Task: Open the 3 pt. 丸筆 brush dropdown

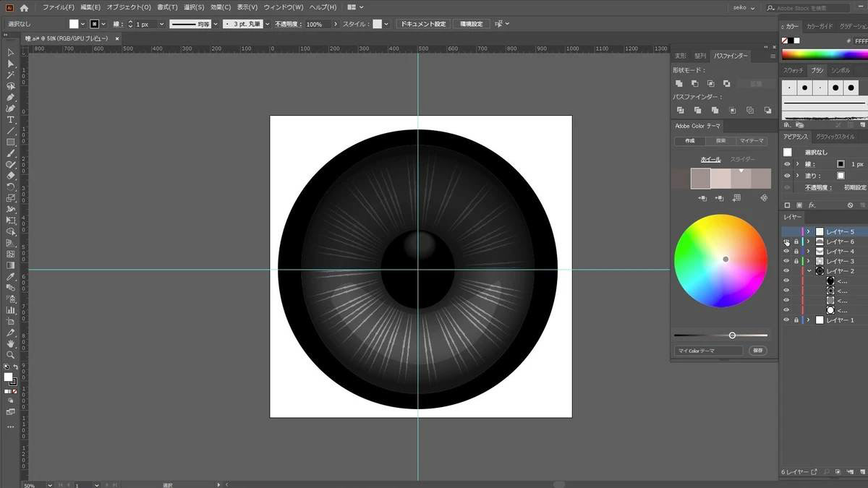Action: coord(268,24)
